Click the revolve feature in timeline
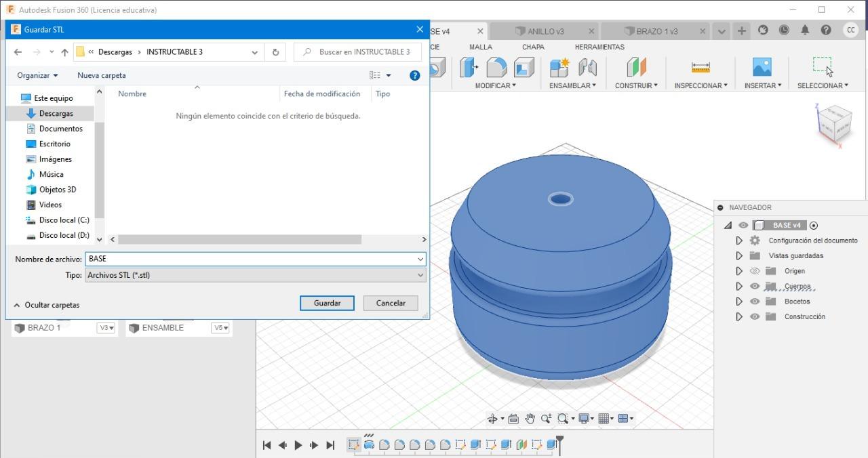The width and height of the screenshot is (868, 458). coord(369,444)
